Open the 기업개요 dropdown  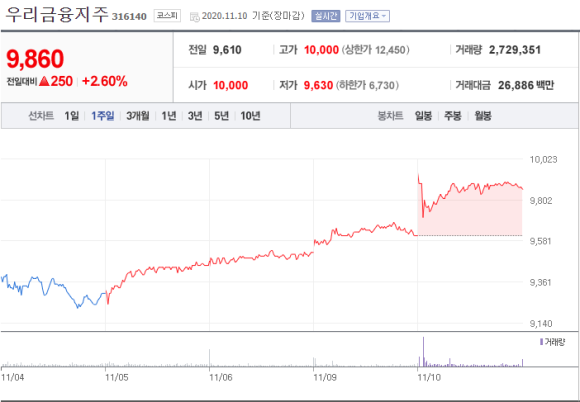click(367, 16)
